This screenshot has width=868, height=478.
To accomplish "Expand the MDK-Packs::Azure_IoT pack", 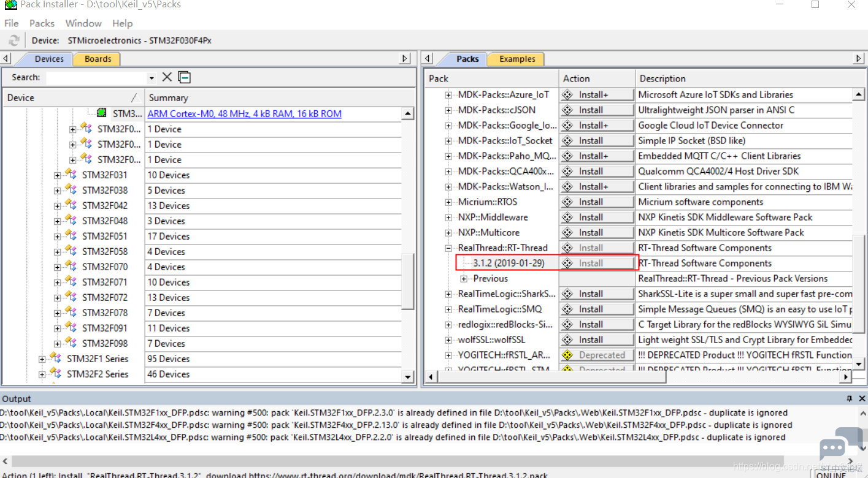I will pos(448,95).
